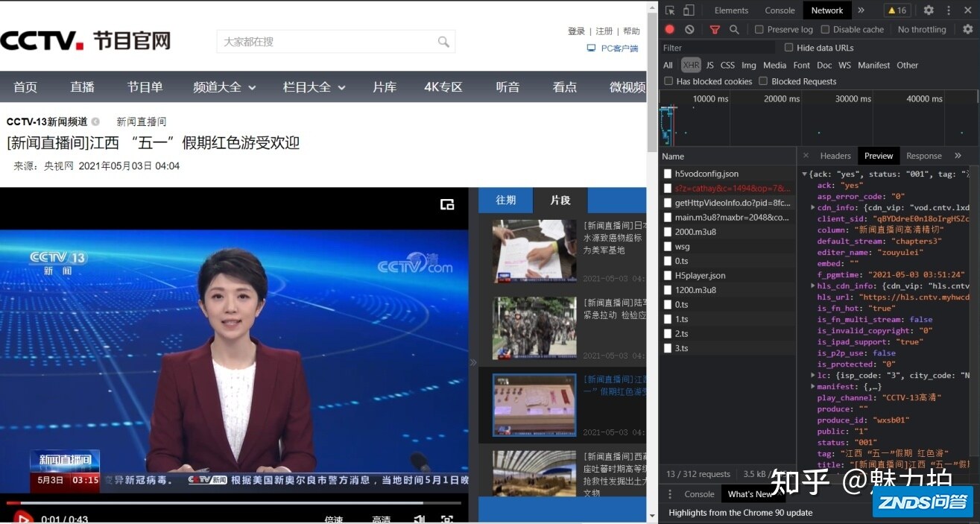Click the picture-in-picture icon on video
Viewport: 980px width, 524px height.
[x=447, y=204]
